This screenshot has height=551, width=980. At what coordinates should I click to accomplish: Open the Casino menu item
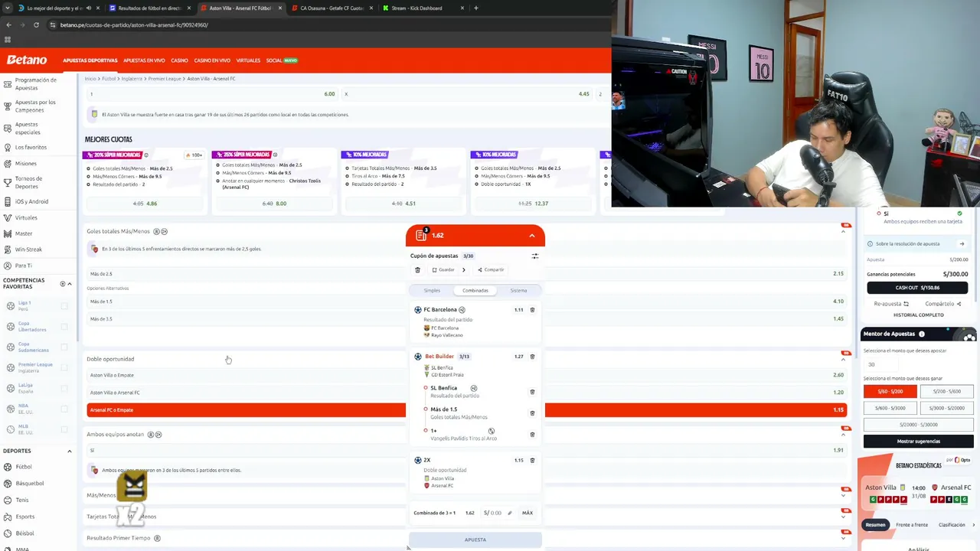[179, 60]
